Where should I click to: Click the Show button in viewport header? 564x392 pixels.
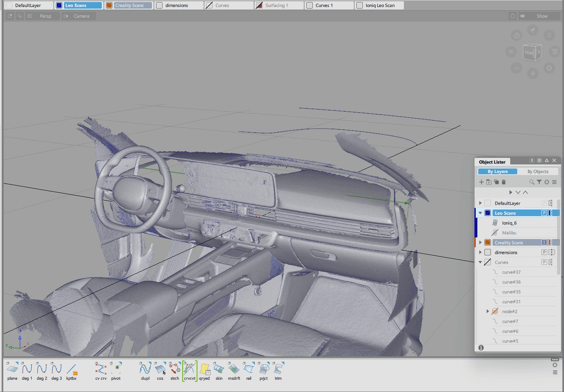(542, 16)
